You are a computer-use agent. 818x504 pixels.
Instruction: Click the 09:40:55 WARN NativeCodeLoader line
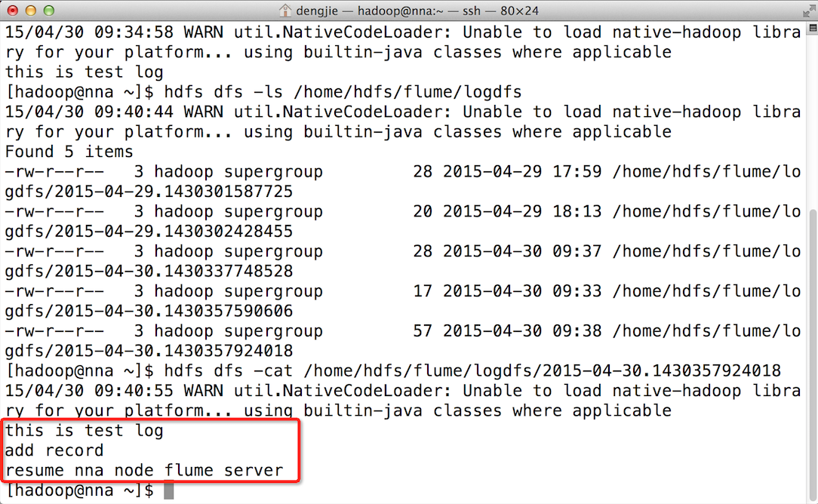coord(403,391)
